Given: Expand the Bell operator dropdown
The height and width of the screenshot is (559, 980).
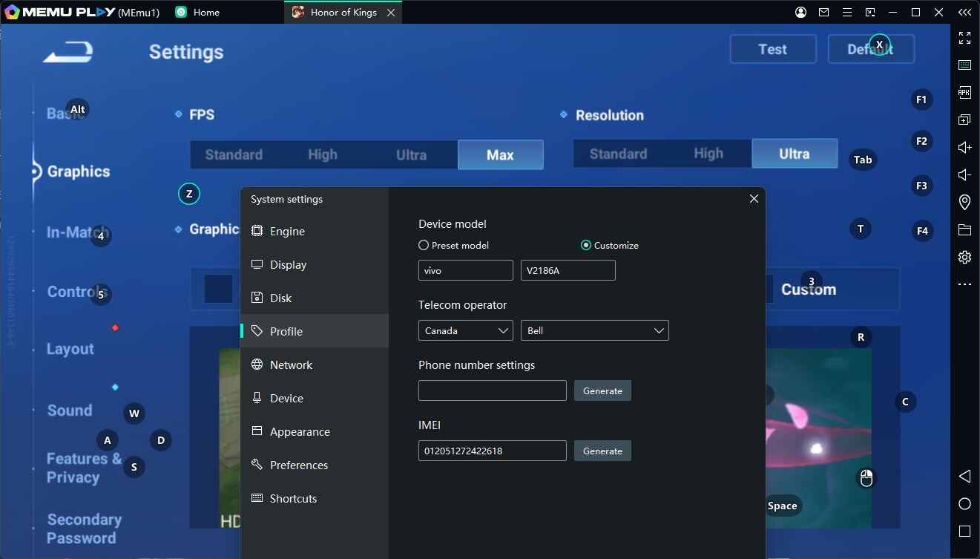Looking at the screenshot, I should pyautogui.click(x=594, y=330).
